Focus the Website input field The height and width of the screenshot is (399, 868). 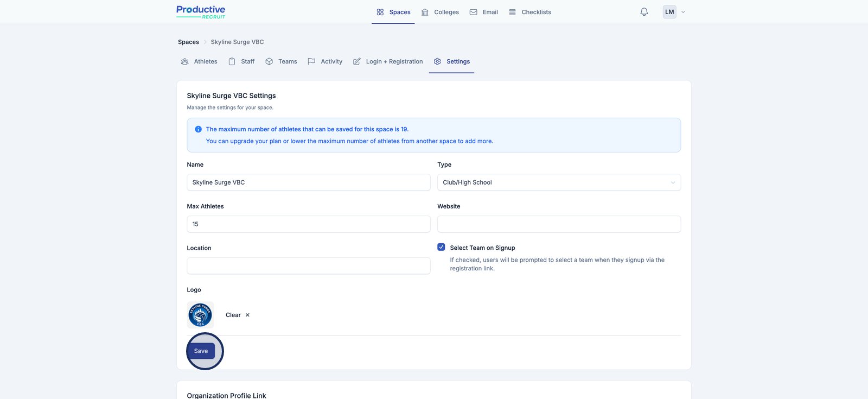point(559,224)
